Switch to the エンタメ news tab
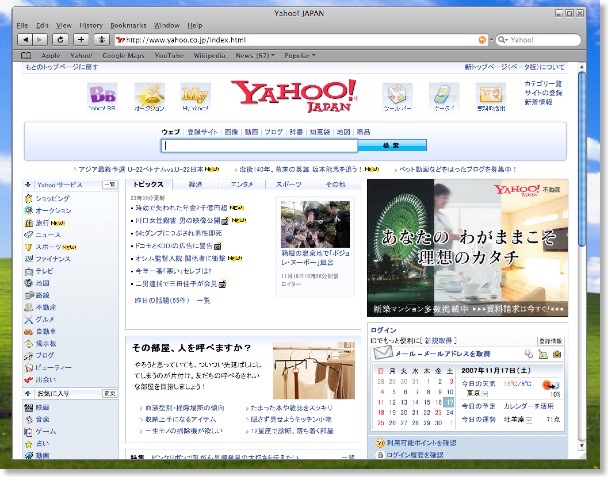Viewport: 608px width, 477px height. 242,184
